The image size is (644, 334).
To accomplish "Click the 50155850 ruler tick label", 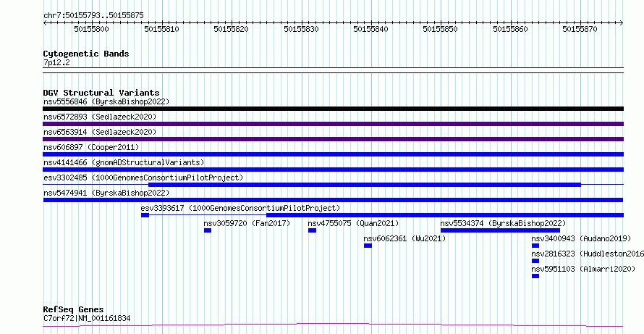I will click(441, 29).
